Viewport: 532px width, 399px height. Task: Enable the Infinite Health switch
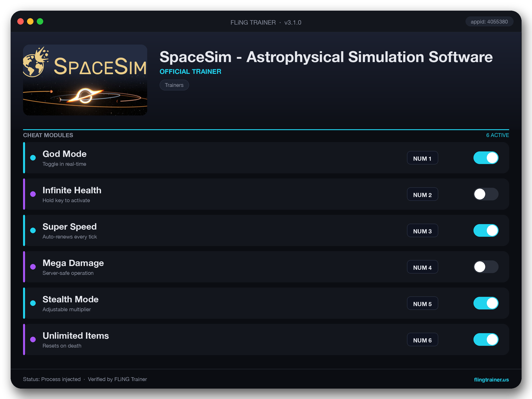[486, 194]
